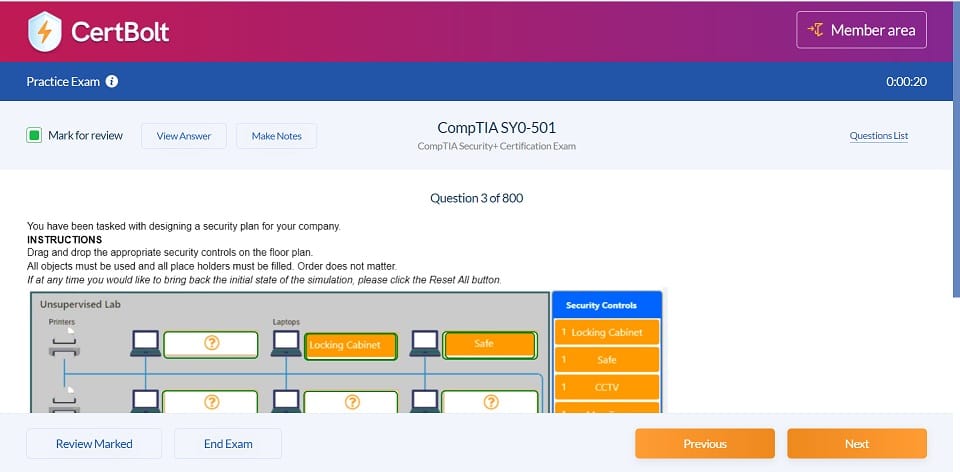960x472 pixels.
Task: Open the Member area
Action: point(861,30)
